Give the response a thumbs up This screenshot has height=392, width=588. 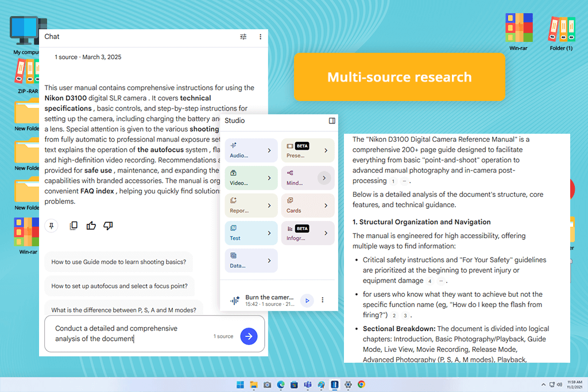tap(91, 226)
